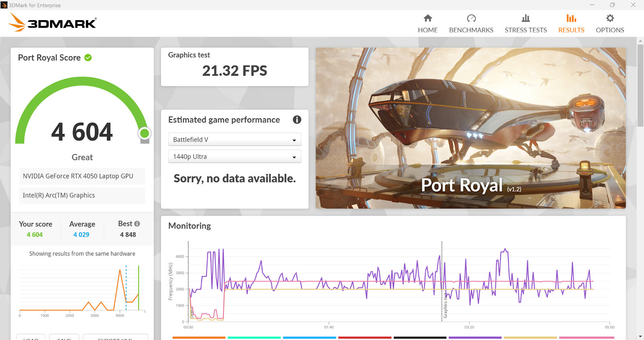The height and width of the screenshot is (340, 644).
Task: Click the black legend color bar
Action: pos(420,338)
